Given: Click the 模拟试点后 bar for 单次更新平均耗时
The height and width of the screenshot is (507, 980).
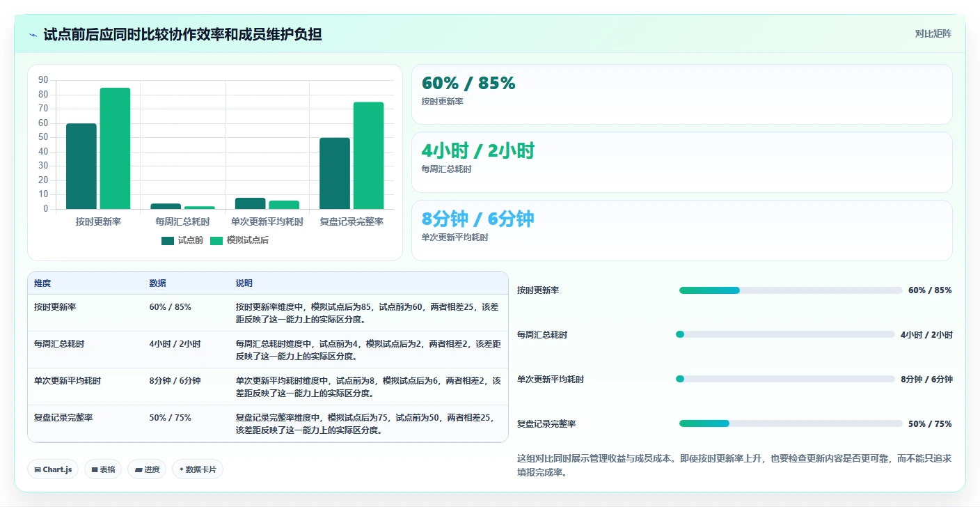Looking at the screenshot, I should pos(284,205).
